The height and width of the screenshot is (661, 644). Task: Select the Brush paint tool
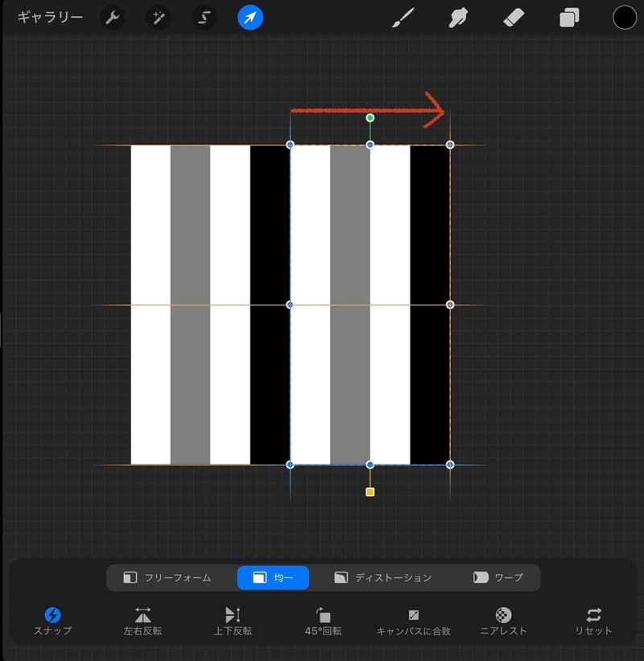(x=403, y=18)
